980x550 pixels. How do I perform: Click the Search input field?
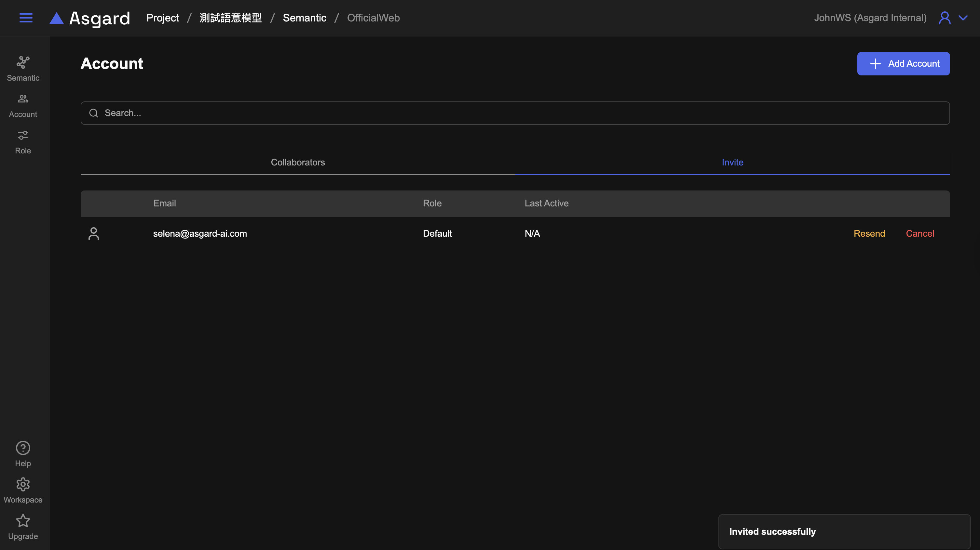(x=515, y=113)
